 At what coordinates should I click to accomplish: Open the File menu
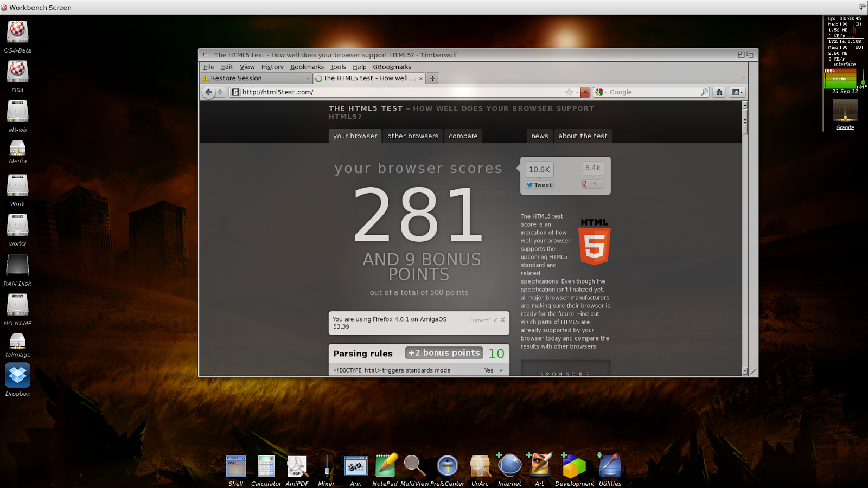pos(209,67)
